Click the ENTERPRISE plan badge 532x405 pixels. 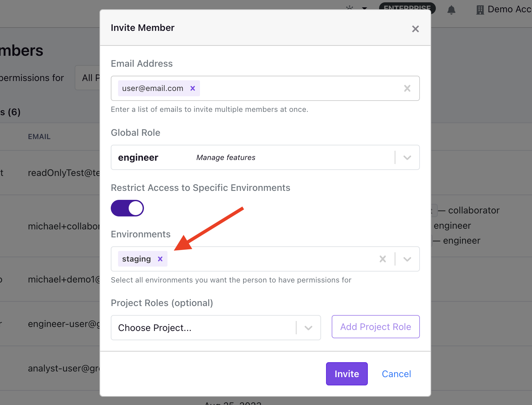pos(407,8)
